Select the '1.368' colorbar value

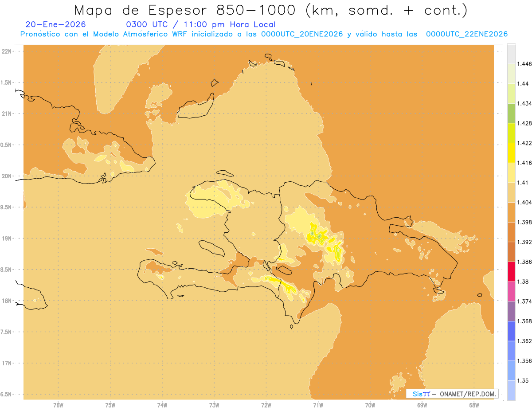(x=524, y=321)
